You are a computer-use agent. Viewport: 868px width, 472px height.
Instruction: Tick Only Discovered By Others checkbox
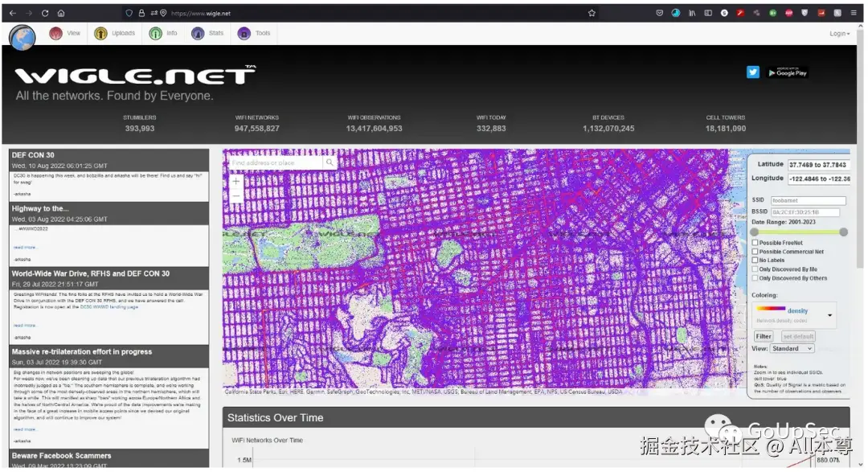[755, 278]
